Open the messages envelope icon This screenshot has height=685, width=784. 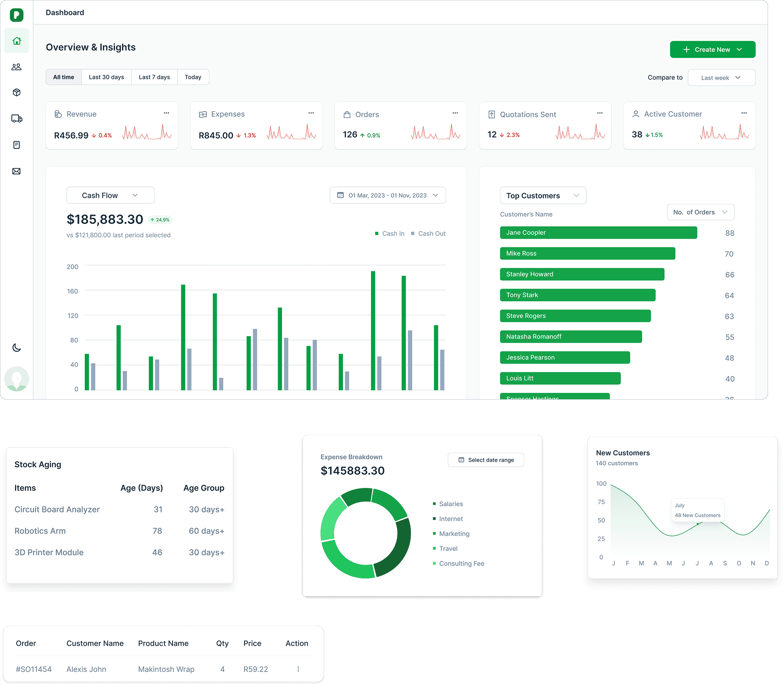(16, 171)
